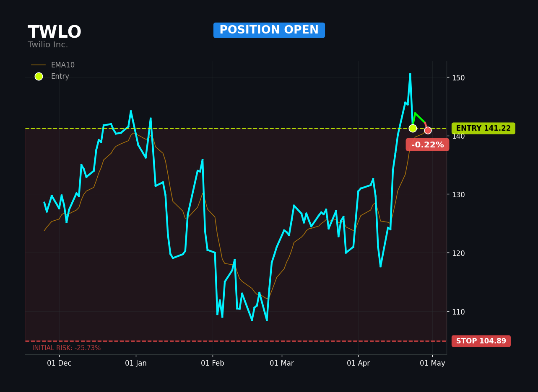Click the 01 Dec axis label
Viewport: 538px width, 392px height.
[x=59, y=364]
